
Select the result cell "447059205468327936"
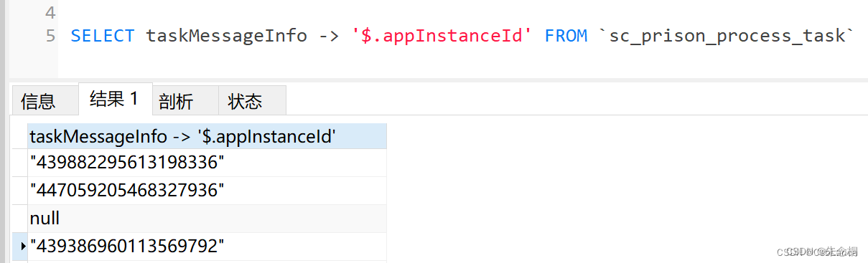[x=207, y=191]
